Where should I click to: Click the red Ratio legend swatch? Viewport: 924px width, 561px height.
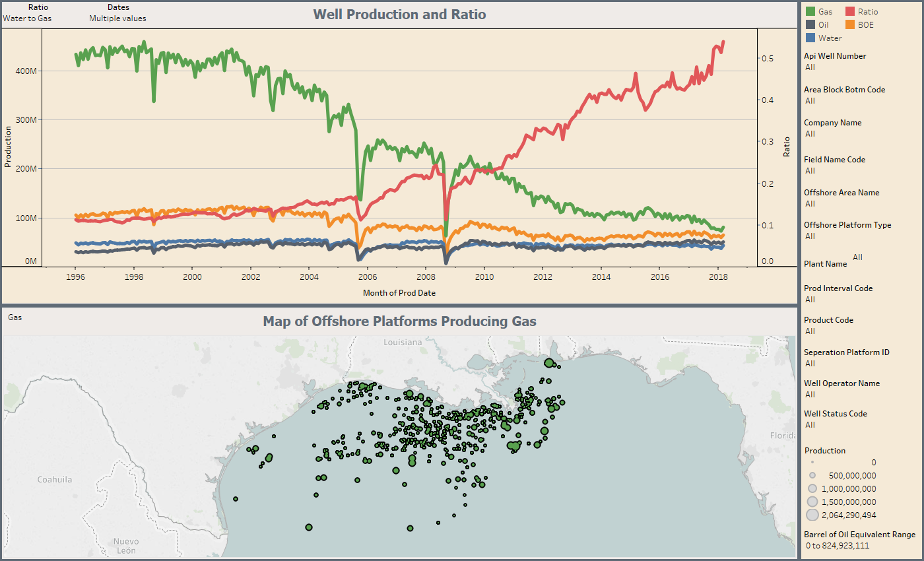(x=851, y=11)
